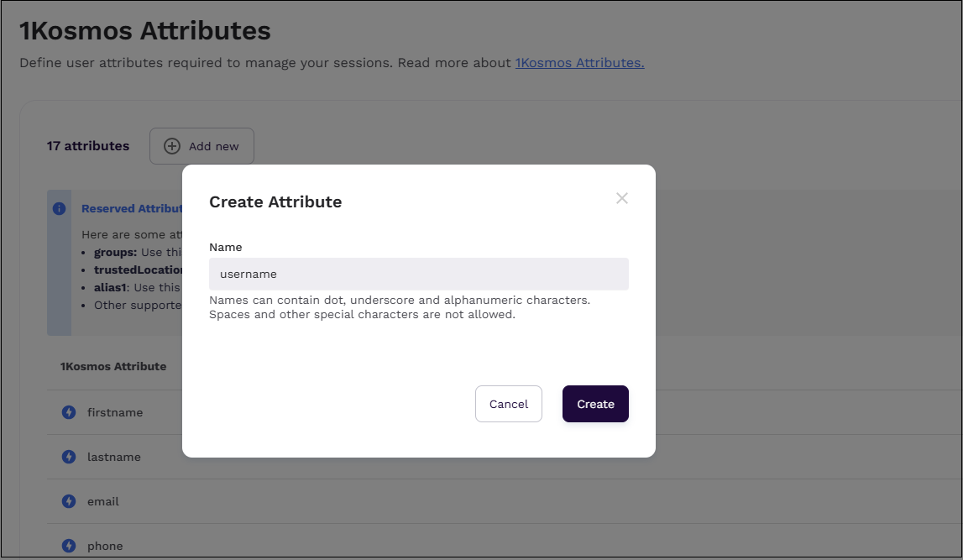Screen dimensions: 963x560
Task: Click the lightning icon beside lastname
Action: coord(69,457)
